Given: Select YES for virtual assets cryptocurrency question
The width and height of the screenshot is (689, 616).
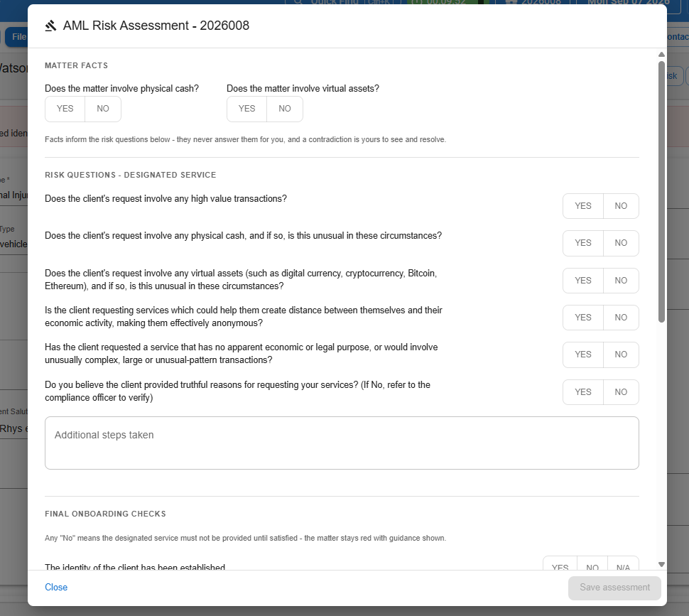Looking at the screenshot, I should [583, 281].
